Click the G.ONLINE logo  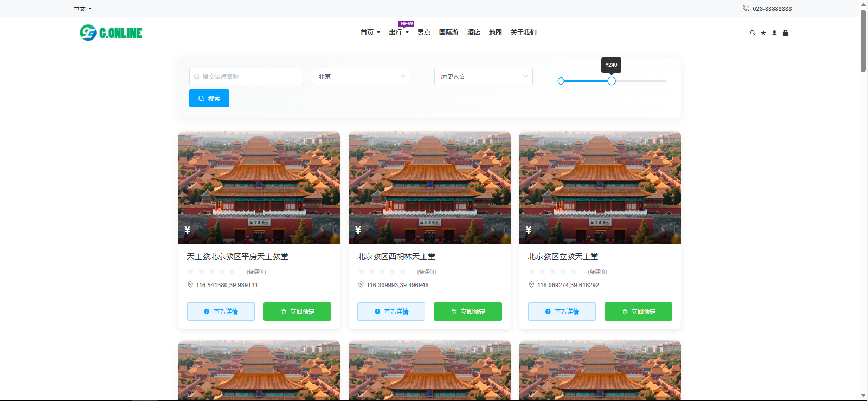point(111,33)
